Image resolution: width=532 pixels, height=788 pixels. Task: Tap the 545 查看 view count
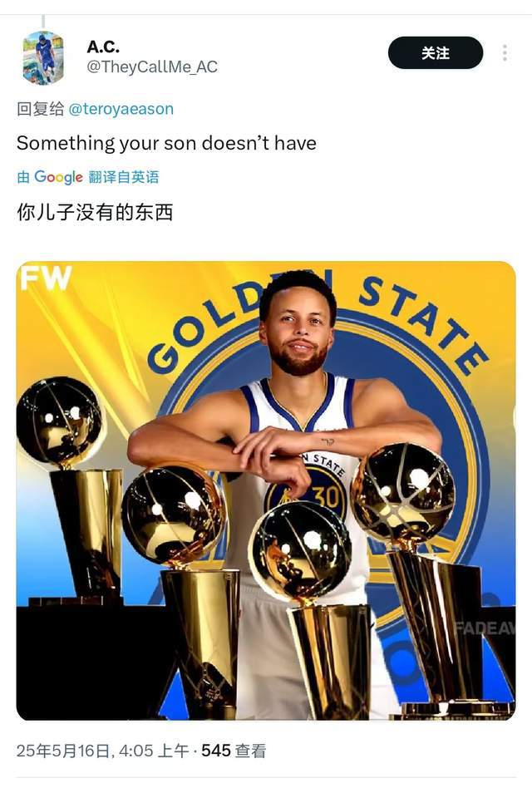tap(234, 751)
